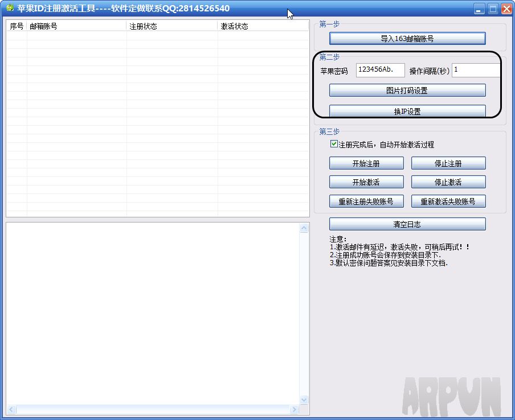Click the 邮箱账号 column header
515x420 pixels.
pos(76,26)
